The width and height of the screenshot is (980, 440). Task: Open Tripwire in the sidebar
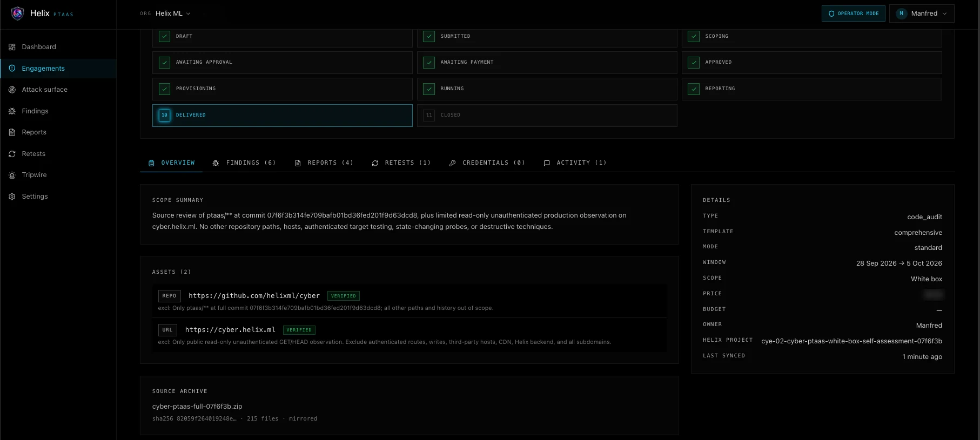click(58, 175)
